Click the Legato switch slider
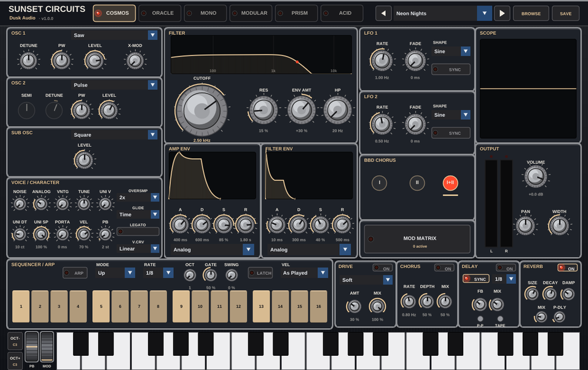Image resolution: width=588 pixels, height=370 pixels. 138,232
